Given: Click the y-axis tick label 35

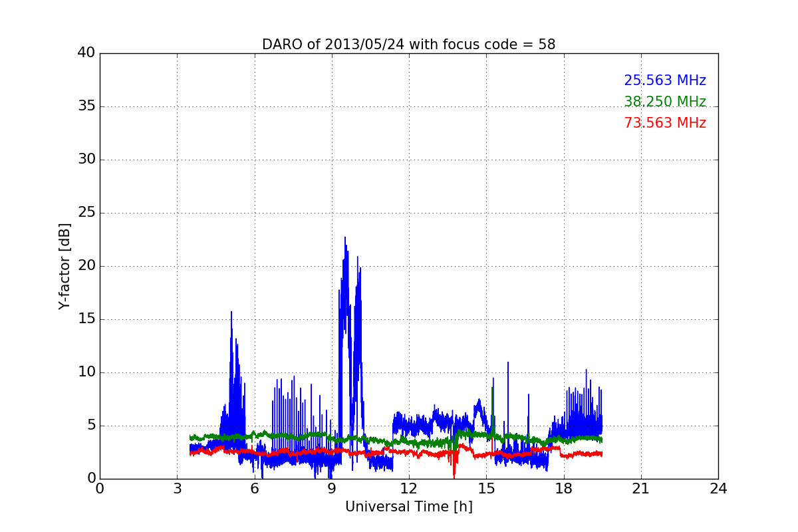Looking at the screenshot, I should click(86, 106).
